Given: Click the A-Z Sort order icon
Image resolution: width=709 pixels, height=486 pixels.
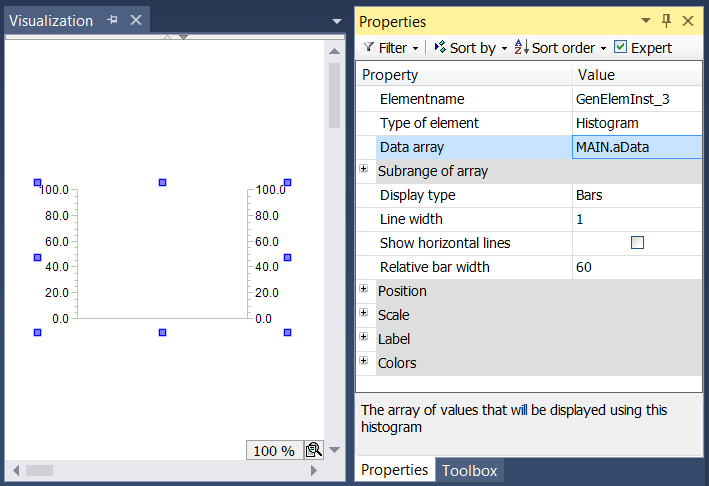Looking at the screenshot, I should click(x=521, y=47).
